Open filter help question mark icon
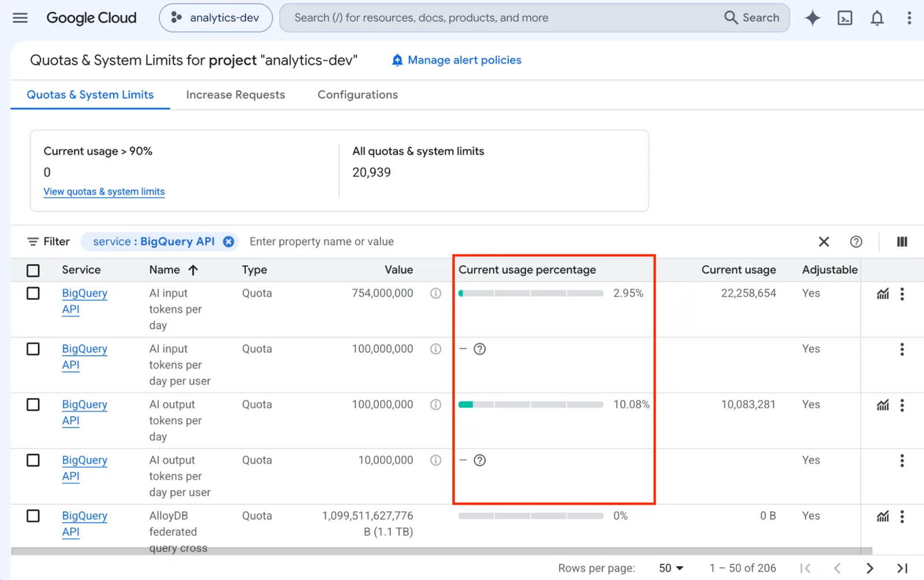 click(x=856, y=241)
